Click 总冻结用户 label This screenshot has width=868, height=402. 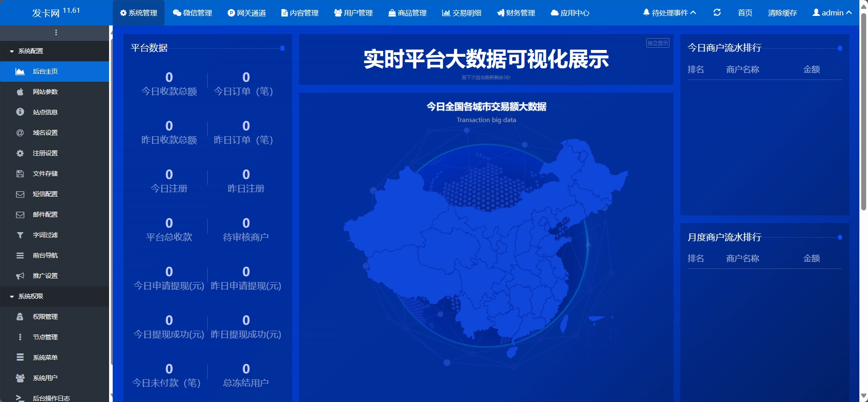point(246,383)
